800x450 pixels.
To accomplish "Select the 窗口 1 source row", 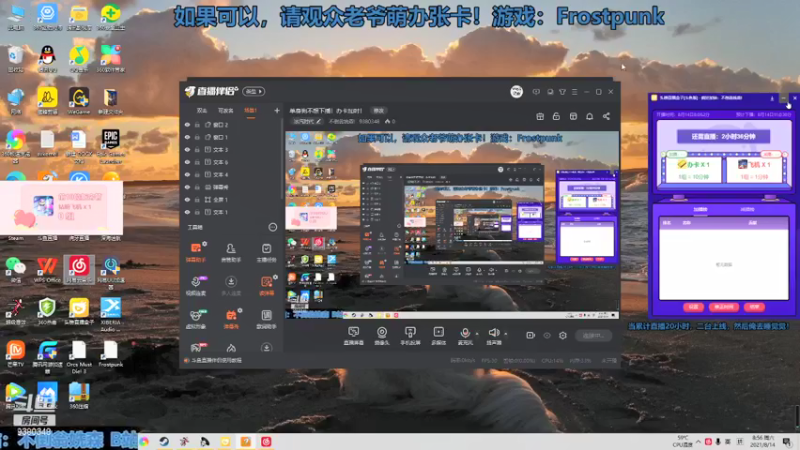I will coord(231,137).
